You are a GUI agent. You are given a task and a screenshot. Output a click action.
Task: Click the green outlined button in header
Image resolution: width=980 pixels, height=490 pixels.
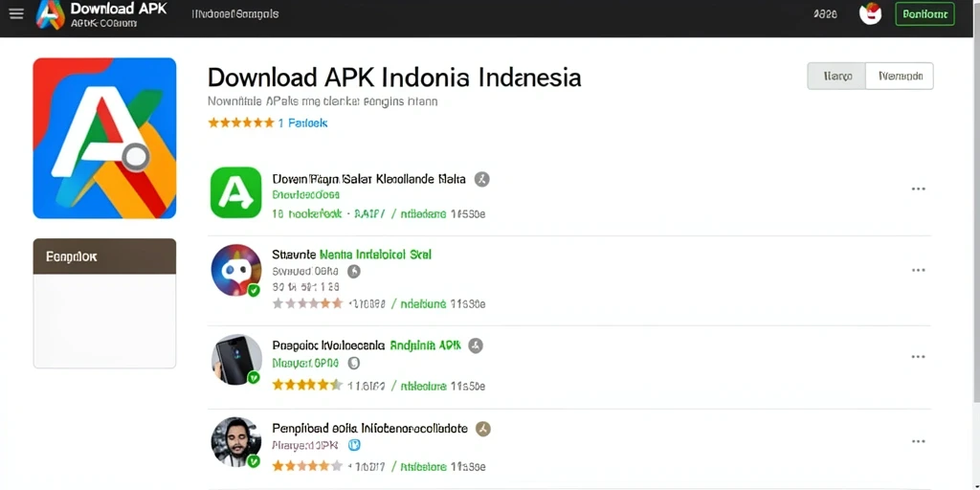click(925, 13)
